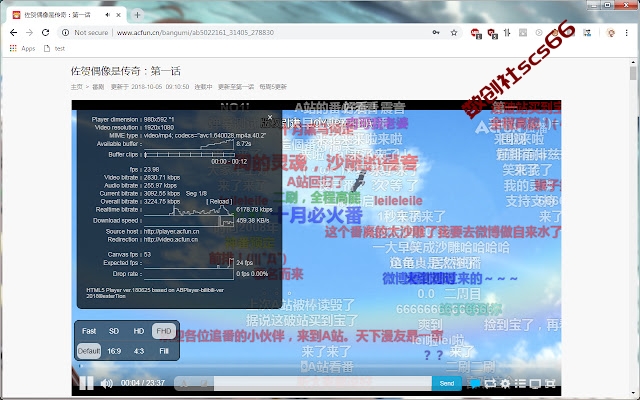Open the Chrome profile avatar

611,33
